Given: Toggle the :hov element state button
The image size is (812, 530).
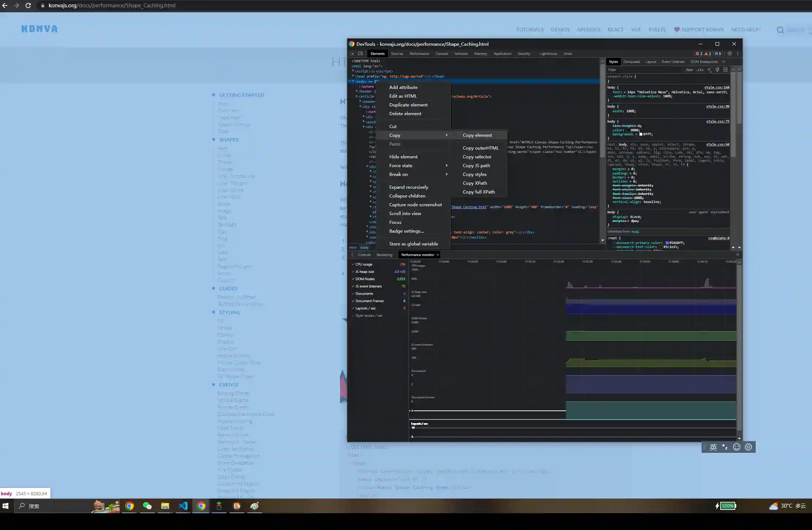Looking at the screenshot, I should (689, 69).
